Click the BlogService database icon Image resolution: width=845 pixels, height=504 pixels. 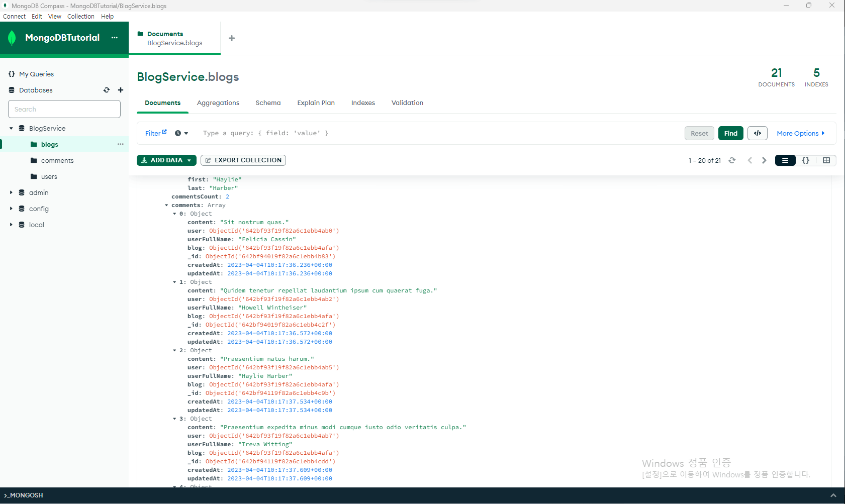pos(22,128)
